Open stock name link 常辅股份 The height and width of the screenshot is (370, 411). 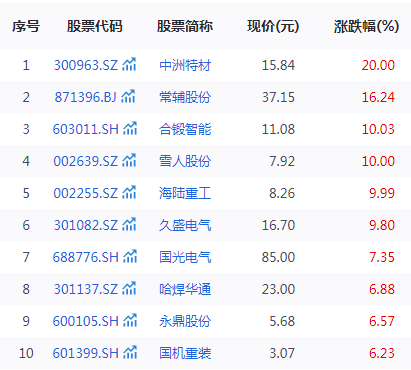pos(185,97)
